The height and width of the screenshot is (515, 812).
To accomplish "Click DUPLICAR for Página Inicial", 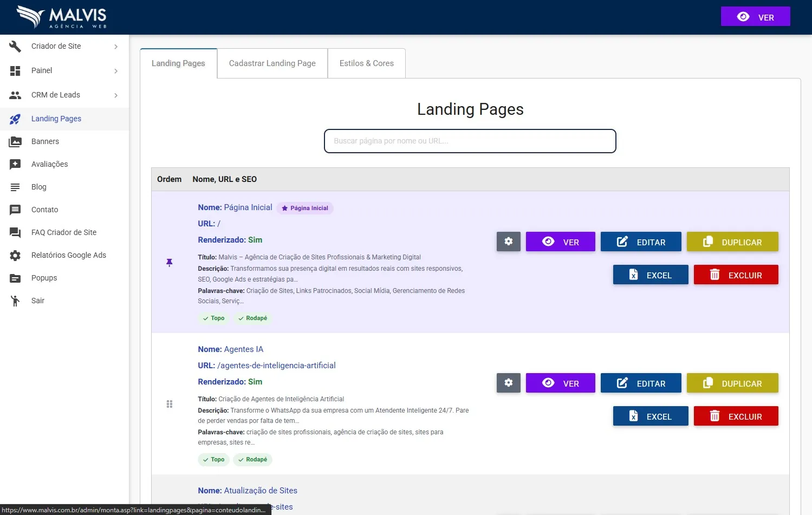I will point(732,242).
